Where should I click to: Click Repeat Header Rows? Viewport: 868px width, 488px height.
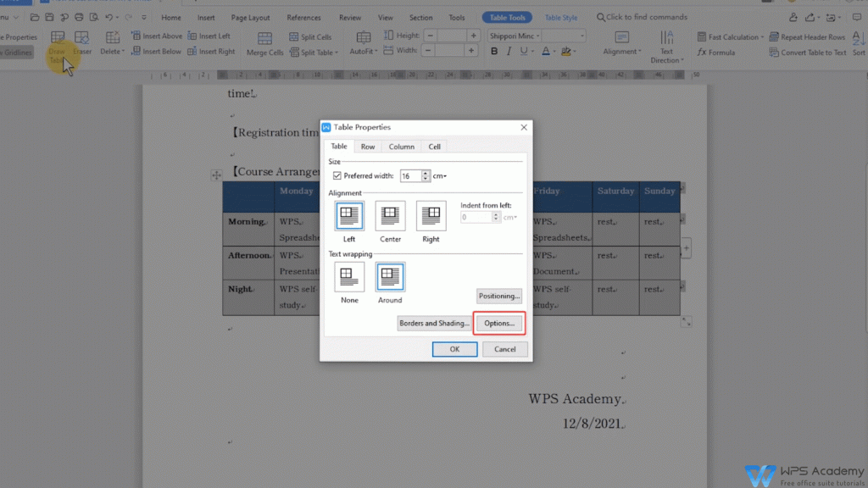807,37
